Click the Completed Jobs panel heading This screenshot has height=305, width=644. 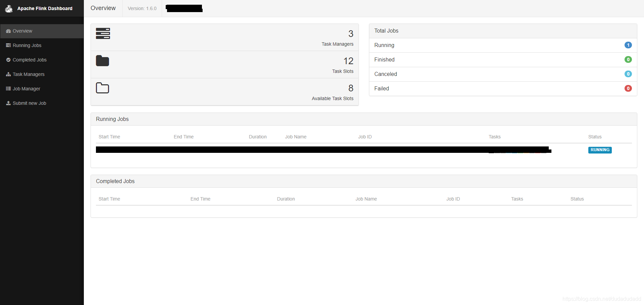point(364,181)
